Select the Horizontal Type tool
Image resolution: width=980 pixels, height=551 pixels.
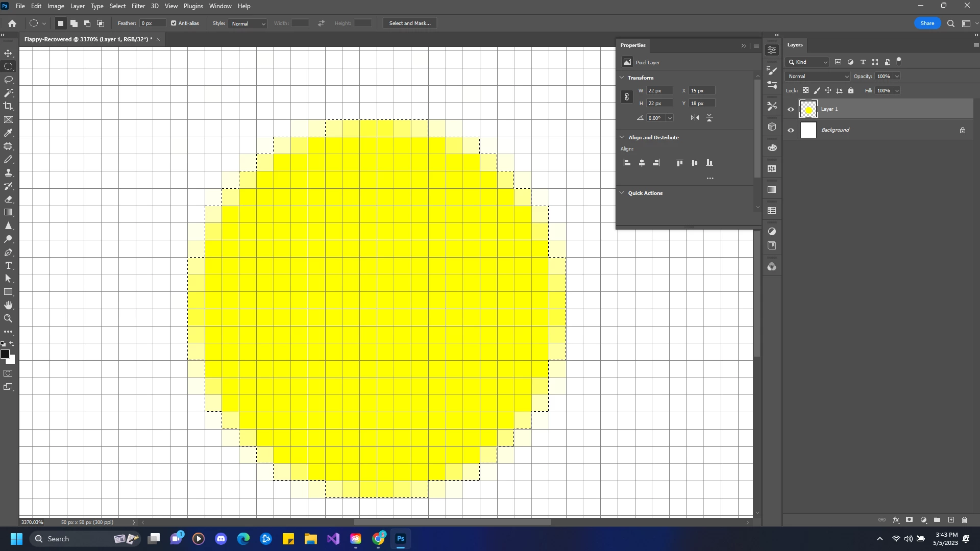pyautogui.click(x=9, y=266)
